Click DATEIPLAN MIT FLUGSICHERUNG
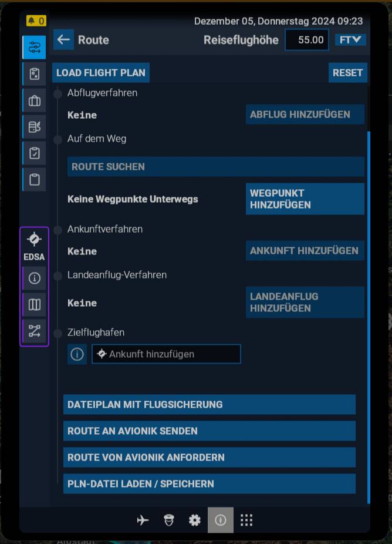392x544 pixels. coord(209,405)
